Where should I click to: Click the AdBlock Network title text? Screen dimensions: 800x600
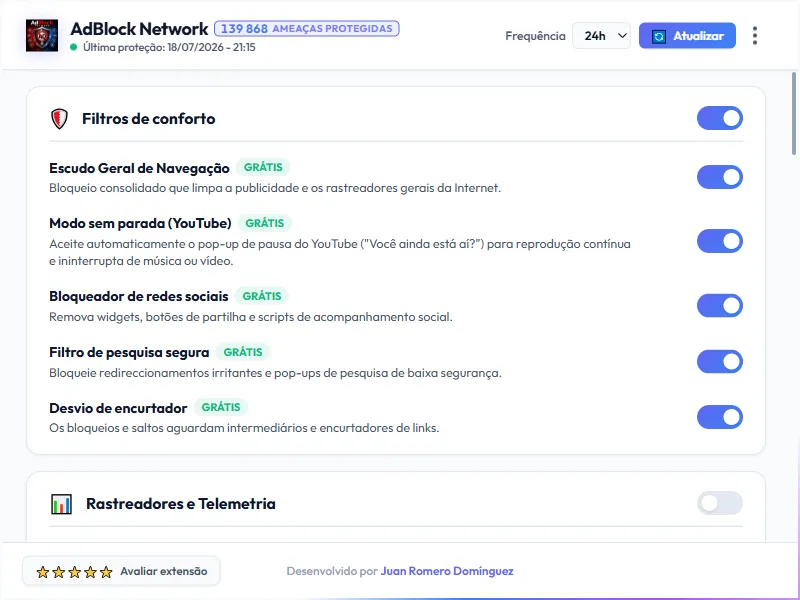pos(139,29)
